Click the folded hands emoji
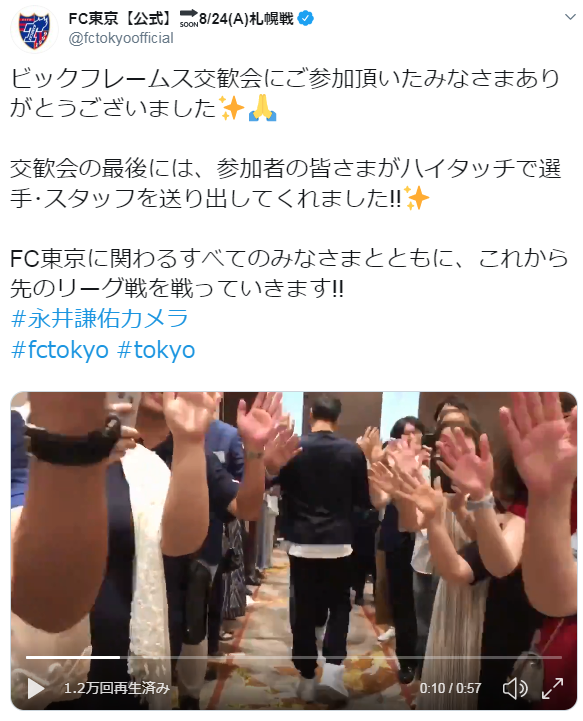Image resolution: width=583 pixels, height=721 pixels. click(263, 108)
